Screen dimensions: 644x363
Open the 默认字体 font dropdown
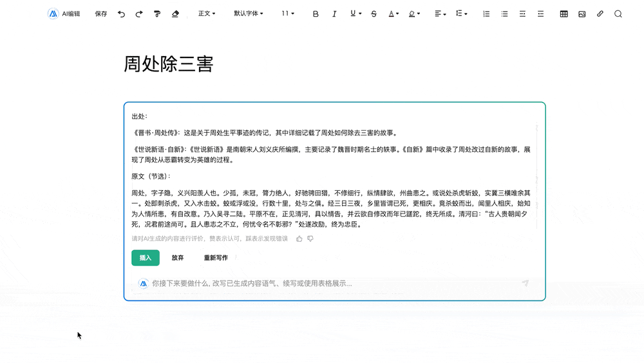249,14
